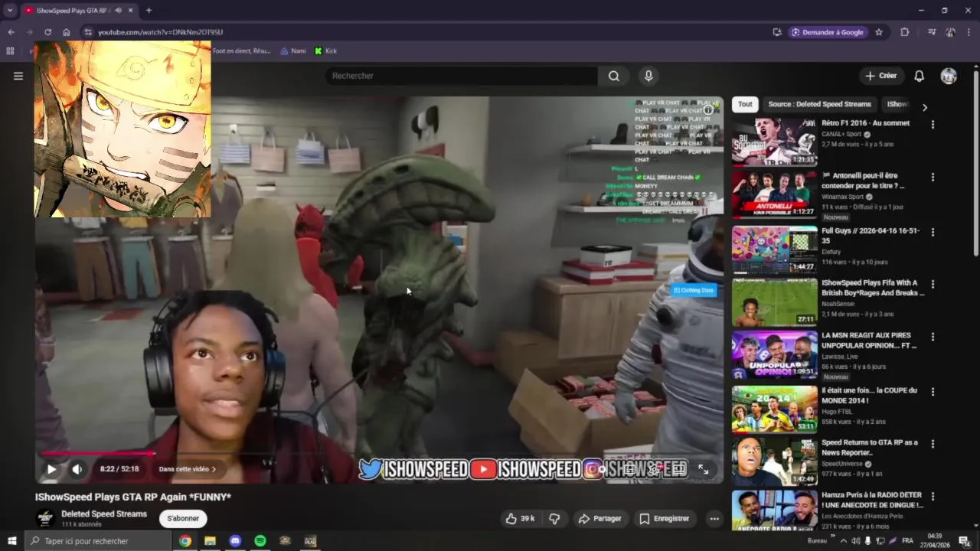
Task: Open 'Speed Returns to GTA RP' video title
Action: (870, 447)
